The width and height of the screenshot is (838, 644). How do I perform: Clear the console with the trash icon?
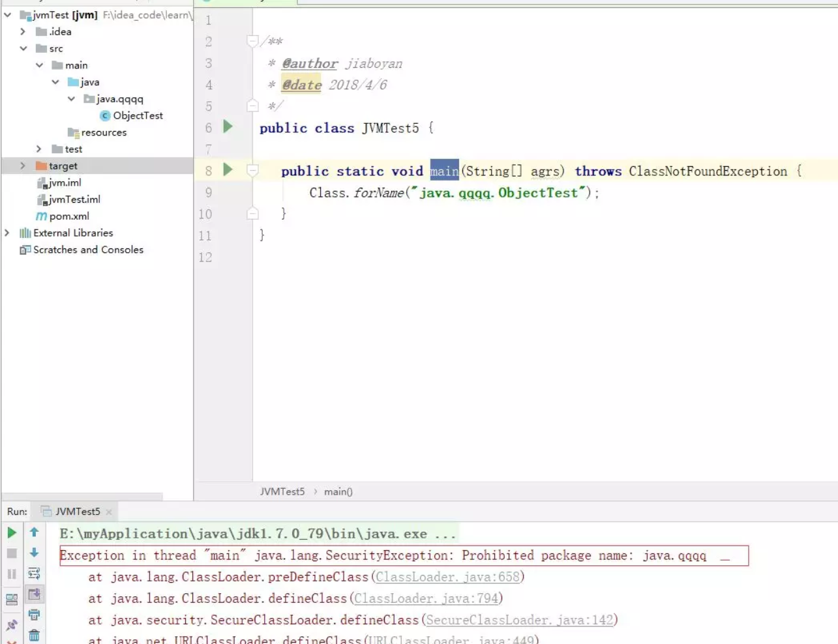(x=34, y=635)
